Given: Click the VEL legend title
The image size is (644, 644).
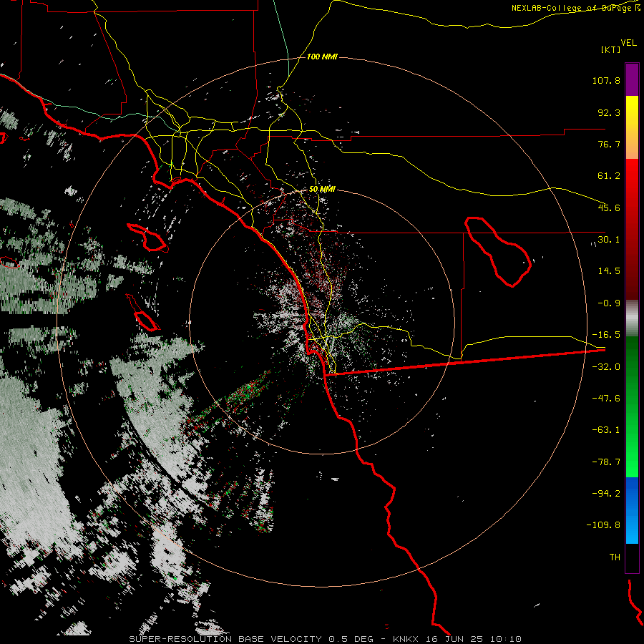Looking at the screenshot, I should point(628,43).
